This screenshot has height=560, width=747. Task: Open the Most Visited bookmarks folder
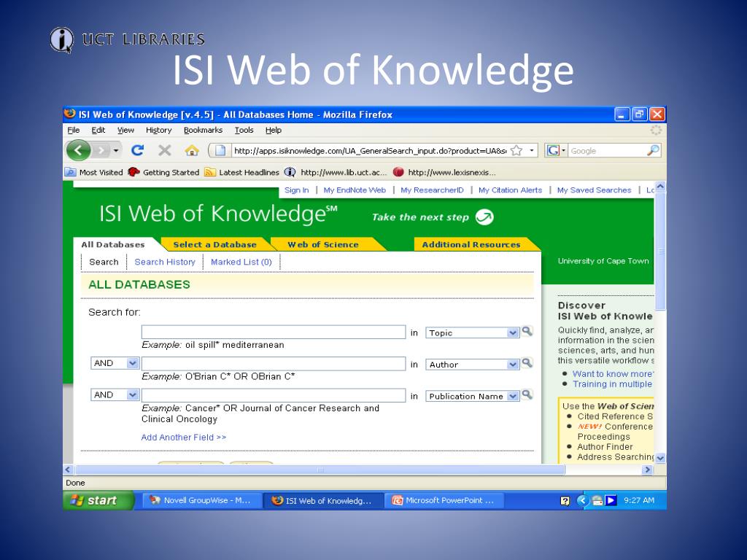(94, 172)
